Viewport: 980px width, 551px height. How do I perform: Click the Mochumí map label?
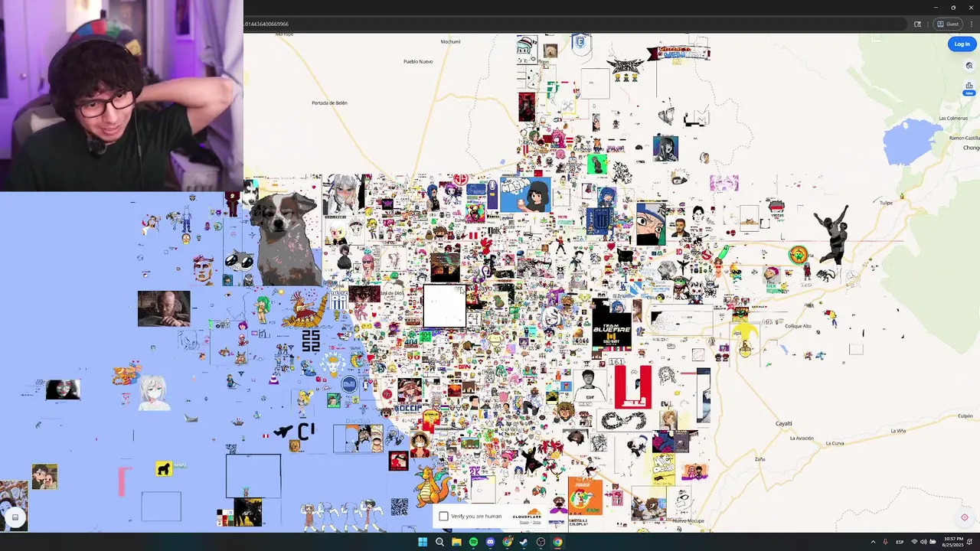pyautogui.click(x=450, y=41)
